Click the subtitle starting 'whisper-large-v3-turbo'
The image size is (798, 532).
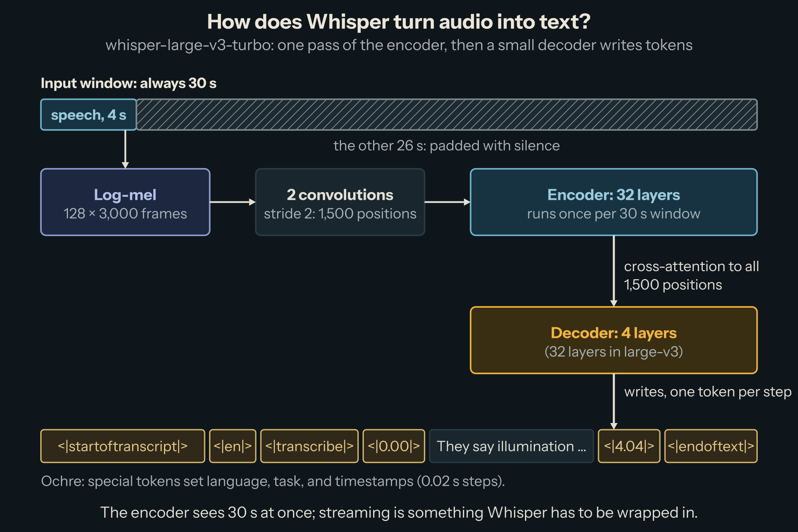point(399,45)
